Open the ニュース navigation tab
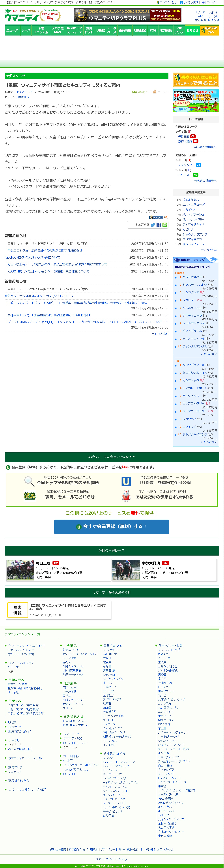Viewport: 224px width, 868px height. click(12, 30)
